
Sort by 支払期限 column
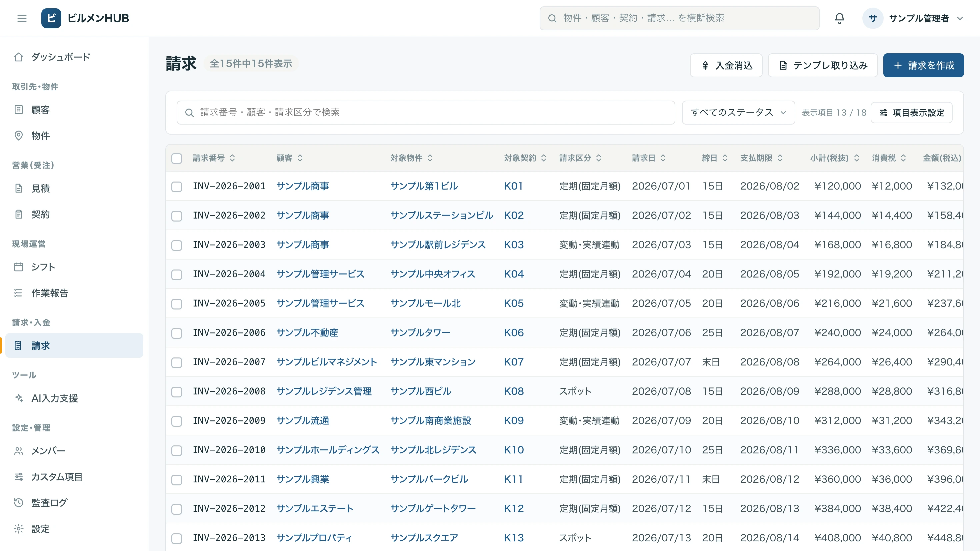762,158
